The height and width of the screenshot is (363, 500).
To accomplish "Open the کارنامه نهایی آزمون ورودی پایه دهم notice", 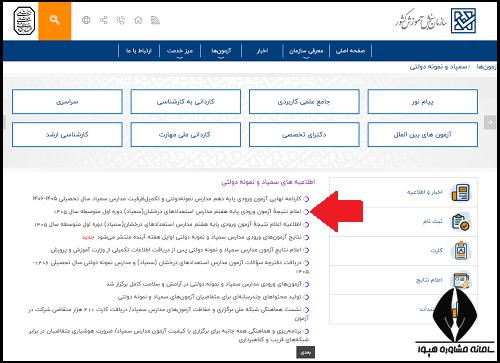I will [167, 199].
